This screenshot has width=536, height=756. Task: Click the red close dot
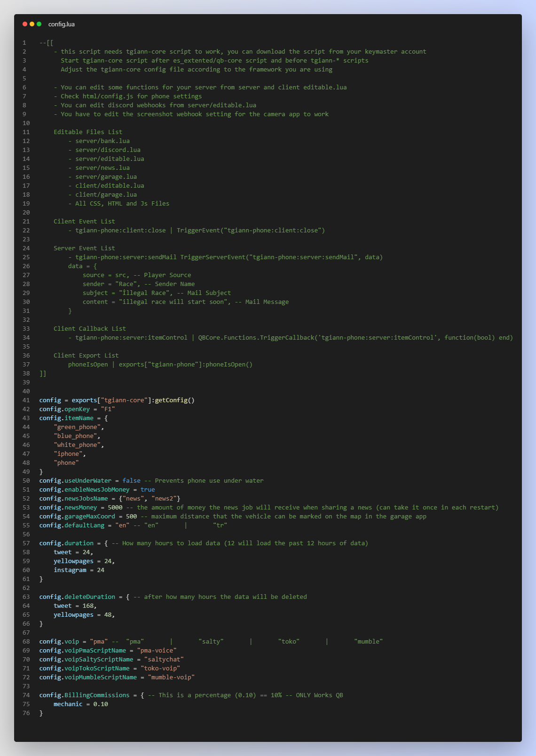25,24
